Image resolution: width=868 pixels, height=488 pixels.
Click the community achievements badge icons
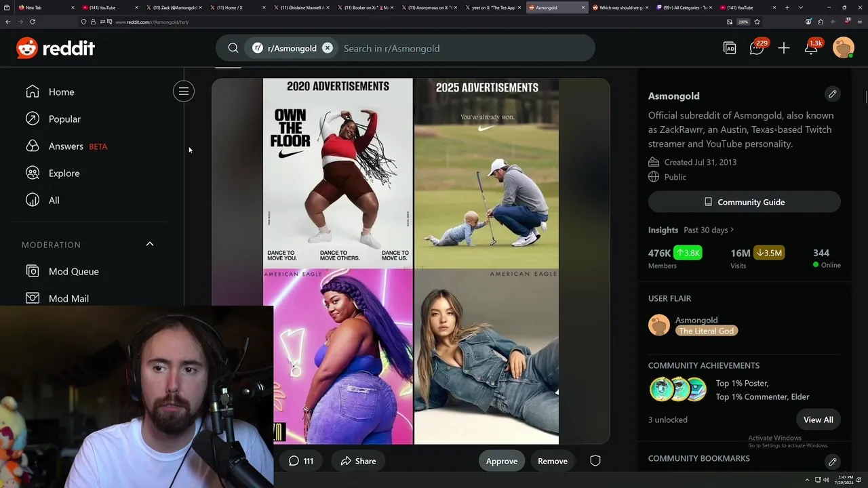click(678, 390)
